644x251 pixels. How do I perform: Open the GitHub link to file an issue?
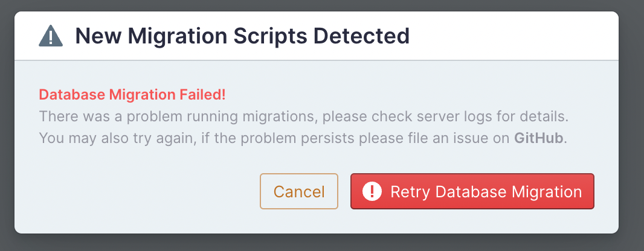point(538,139)
